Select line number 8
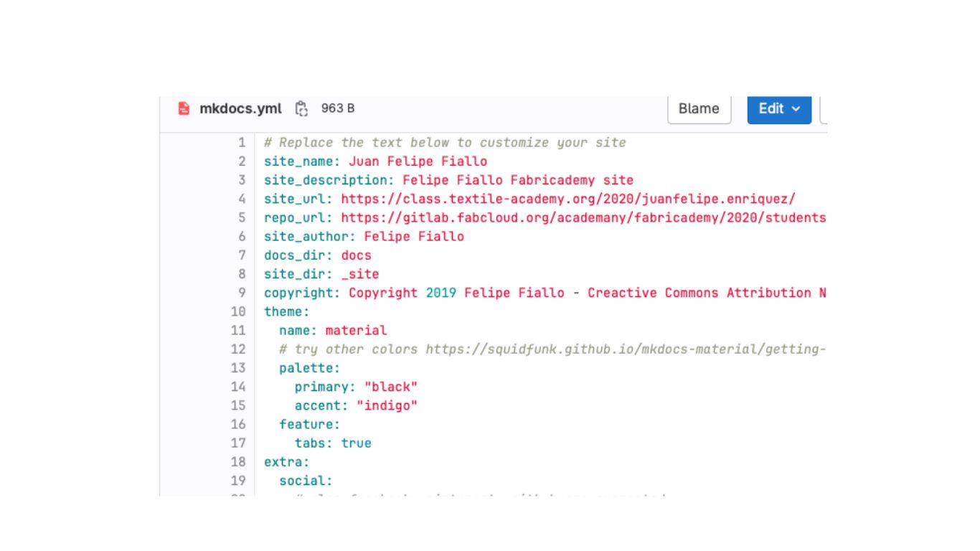 [242, 274]
